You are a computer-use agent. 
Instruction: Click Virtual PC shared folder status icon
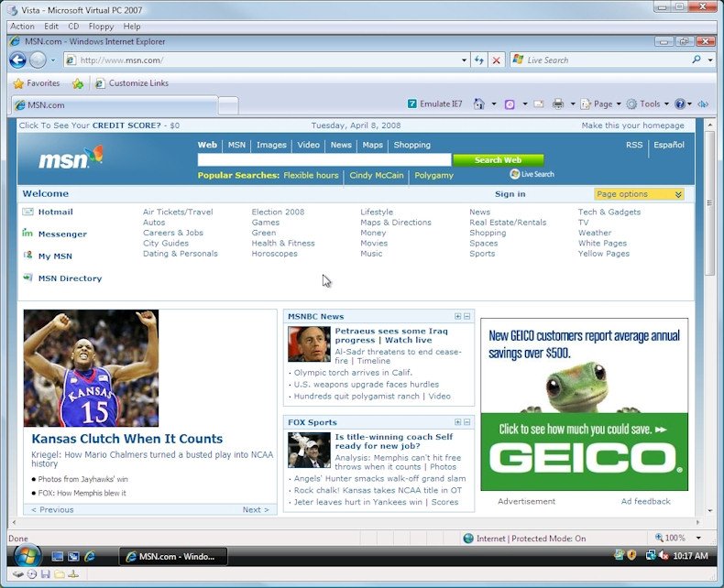pyautogui.click(x=60, y=574)
